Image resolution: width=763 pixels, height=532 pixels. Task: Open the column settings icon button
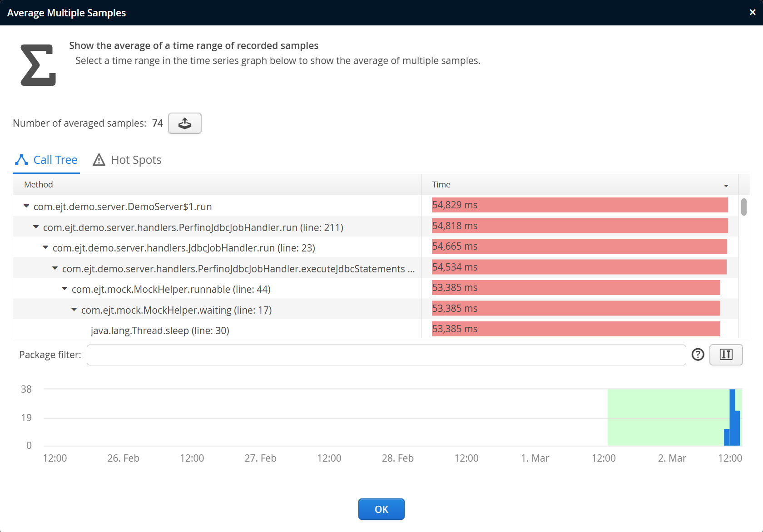click(x=726, y=355)
